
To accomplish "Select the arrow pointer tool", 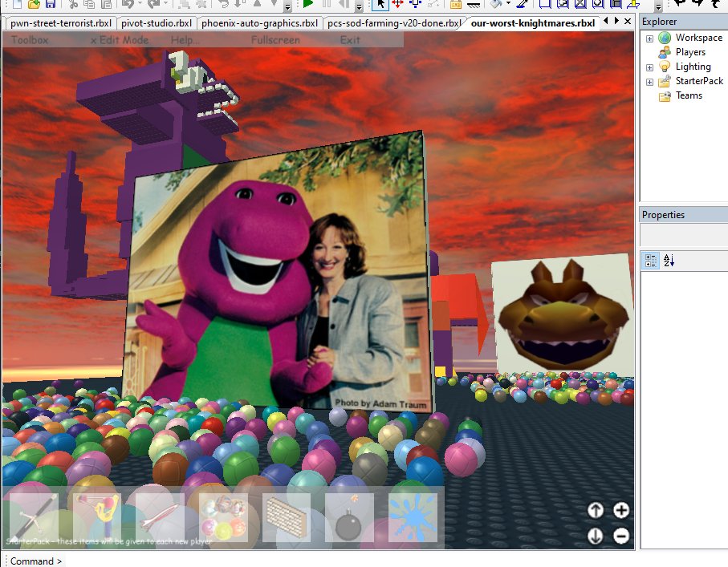I will 380,4.
